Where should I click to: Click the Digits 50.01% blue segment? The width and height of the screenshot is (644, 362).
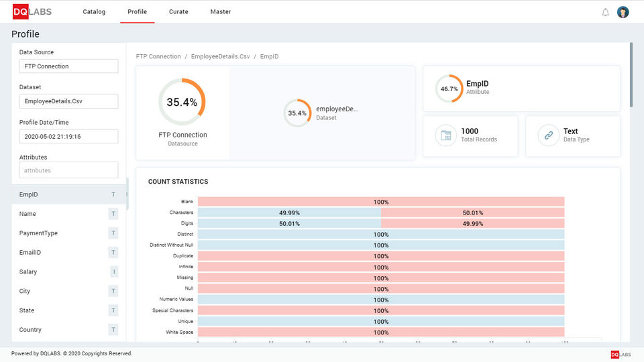[x=290, y=223]
